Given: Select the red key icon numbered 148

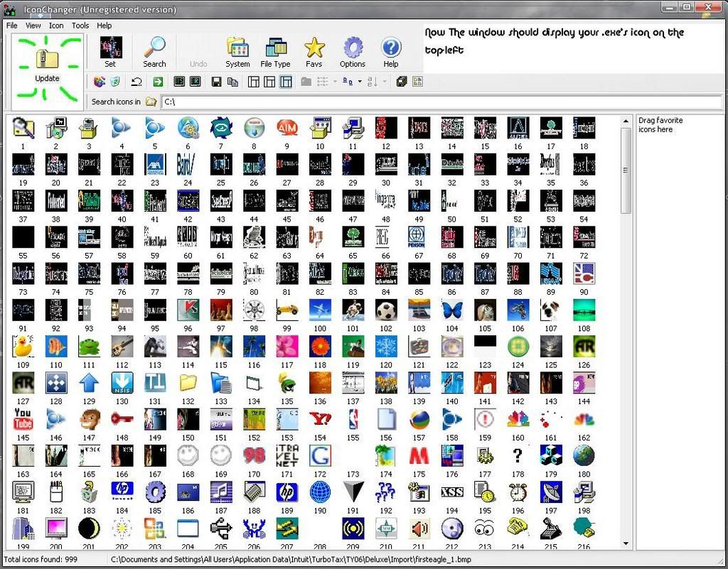Looking at the screenshot, I should [x=122, y=419].
